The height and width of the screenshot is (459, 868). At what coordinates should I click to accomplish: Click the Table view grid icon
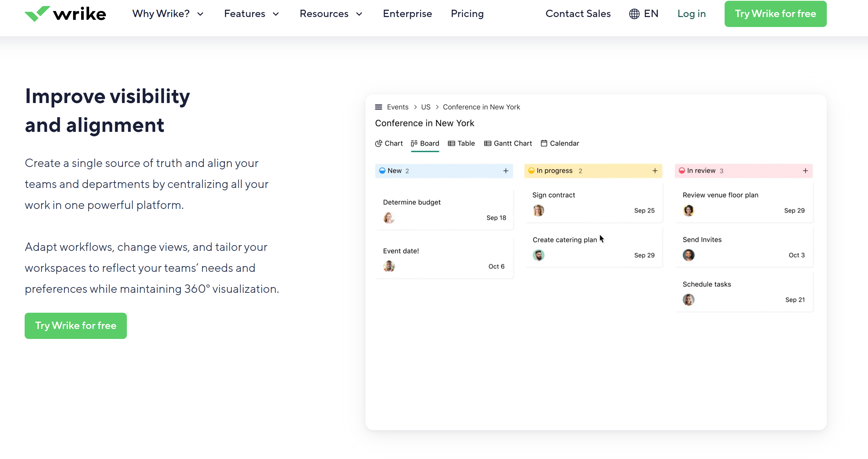[451, 144]
